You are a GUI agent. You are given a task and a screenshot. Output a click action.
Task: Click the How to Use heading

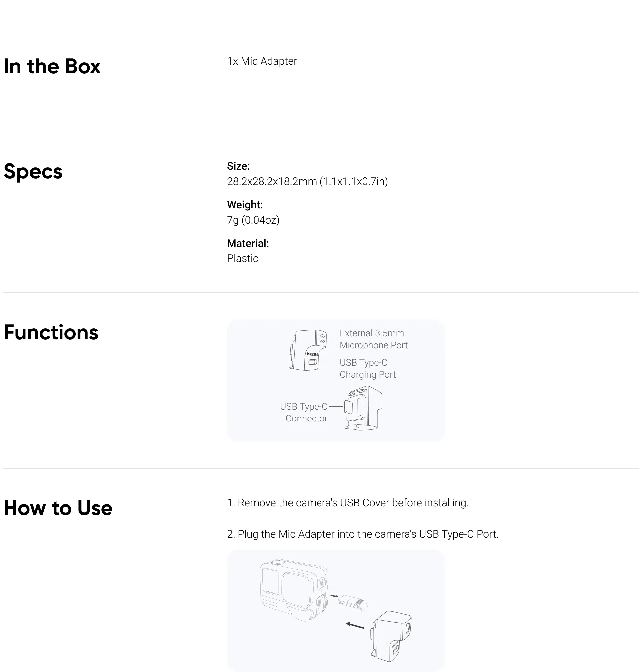tap(58, 508)
